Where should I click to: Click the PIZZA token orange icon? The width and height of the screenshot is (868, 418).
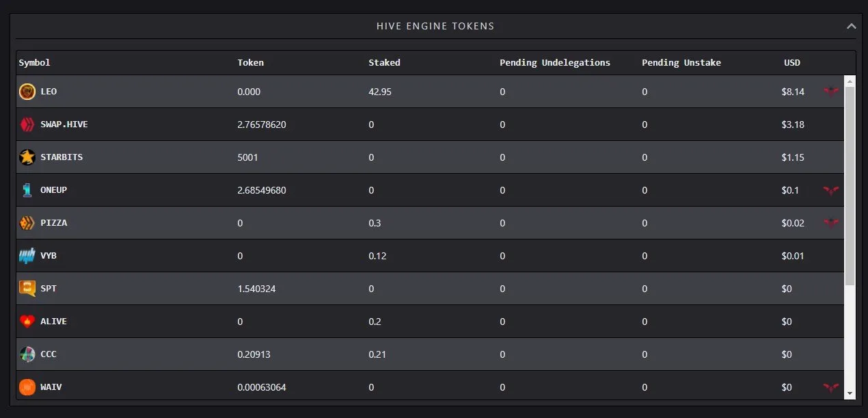[27, 223]
